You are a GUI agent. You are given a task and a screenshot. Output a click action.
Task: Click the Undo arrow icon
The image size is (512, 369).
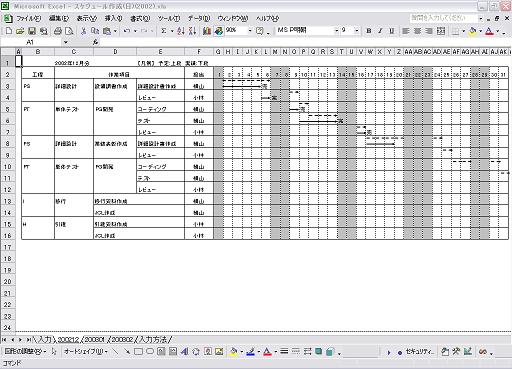click(127, 31)
